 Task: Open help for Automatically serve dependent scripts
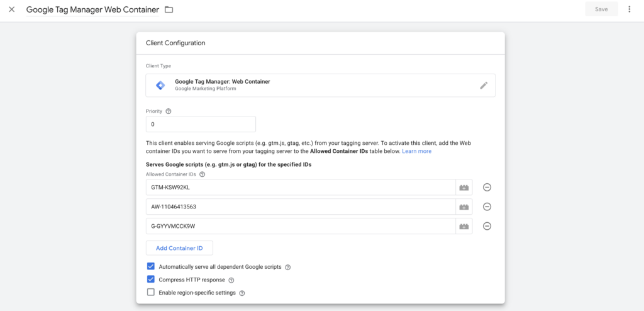[x=288, y=268]
